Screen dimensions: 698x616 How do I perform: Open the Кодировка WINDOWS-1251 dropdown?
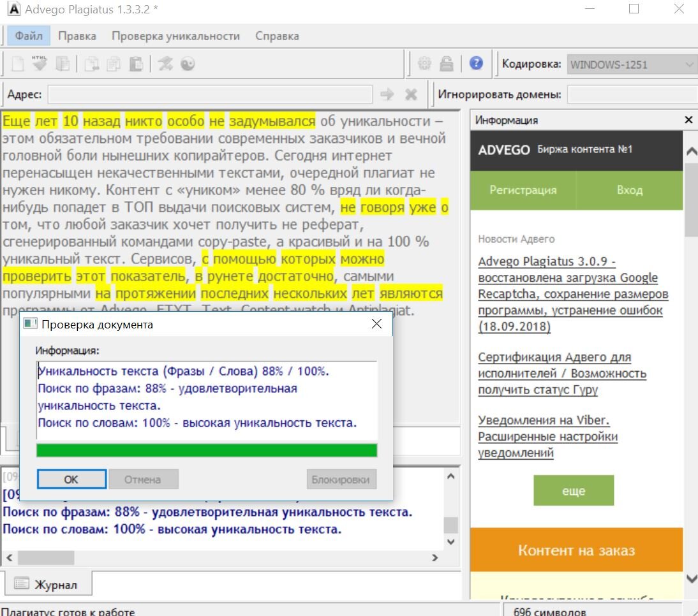[632, 64]
